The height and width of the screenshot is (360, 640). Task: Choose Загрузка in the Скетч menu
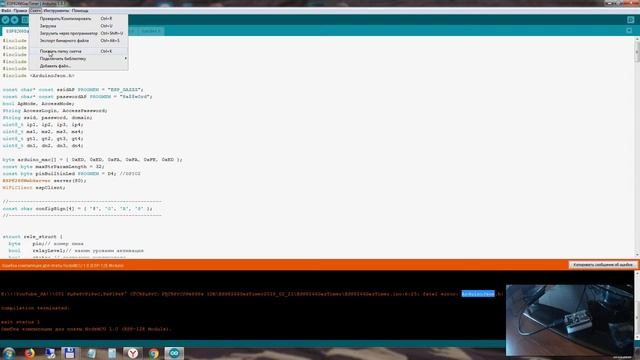tap(78, 26)
